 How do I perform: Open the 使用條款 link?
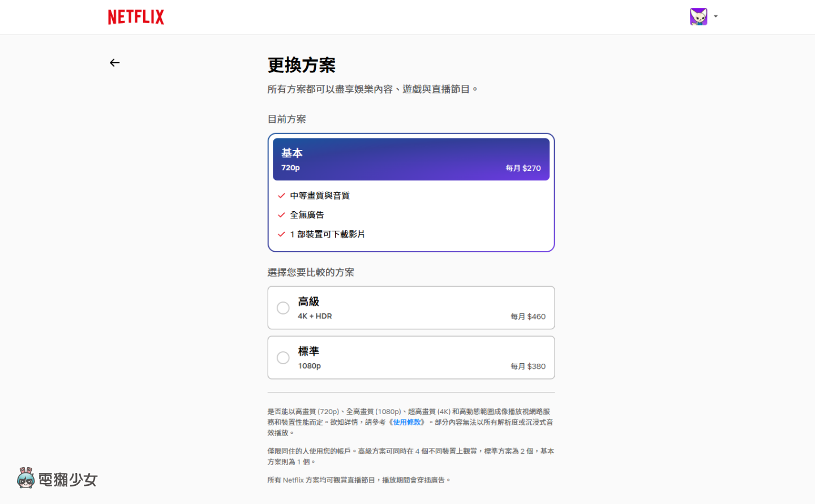tap(407, 422)
